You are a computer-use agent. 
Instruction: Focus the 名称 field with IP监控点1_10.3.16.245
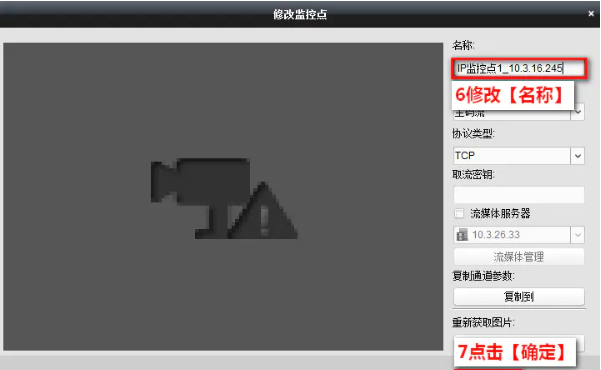click(519, 69)
